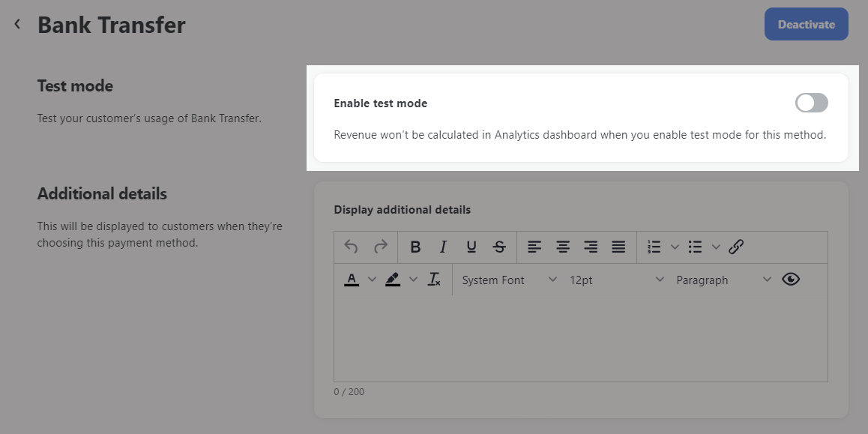Open the Paragraph style dropdown
Screen dimensions: 868x434
(723, 280)
